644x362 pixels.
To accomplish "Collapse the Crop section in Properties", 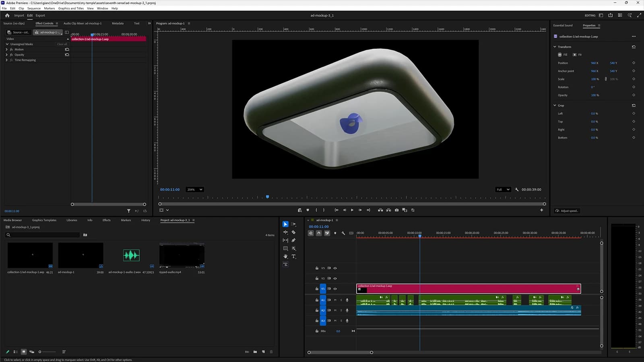I will (555, 105).
